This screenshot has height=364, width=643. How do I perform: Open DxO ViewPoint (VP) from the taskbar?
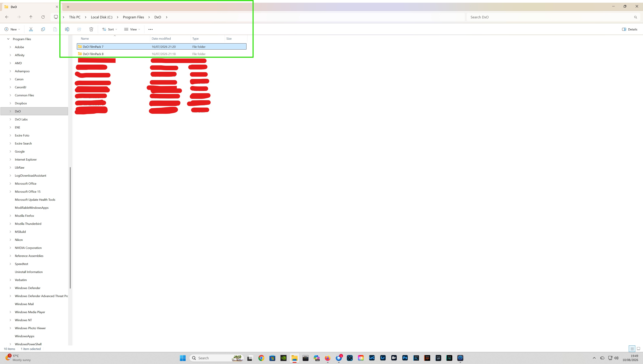pyautogui.click(x=438, y=358)
